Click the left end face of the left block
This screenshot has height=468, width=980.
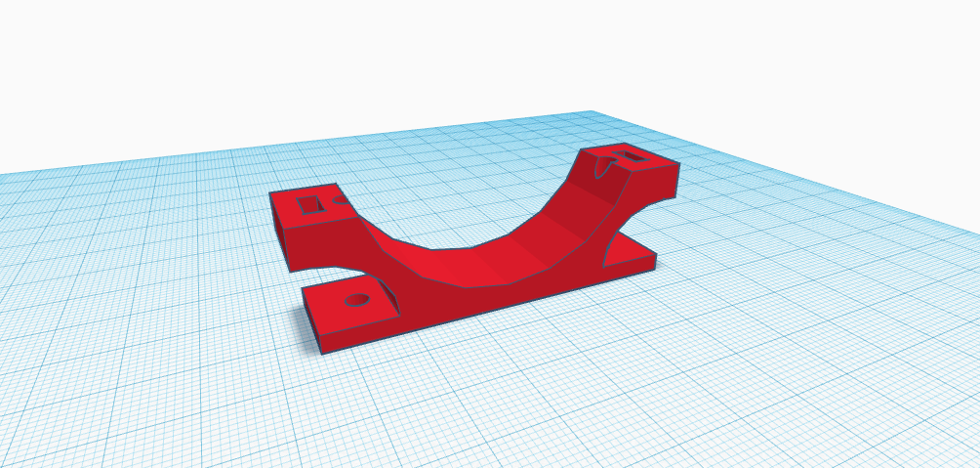278,230
